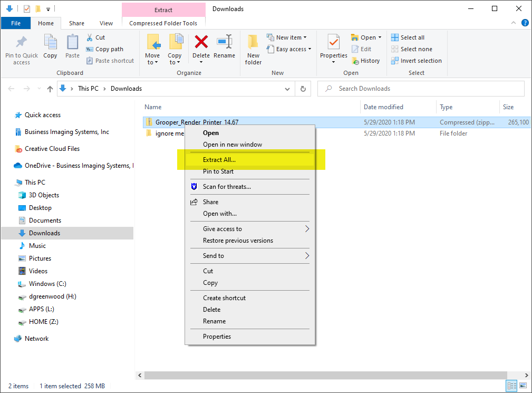Click the Paste shortcut icon
Screen dimensions: 532x393
pos(90,61)
